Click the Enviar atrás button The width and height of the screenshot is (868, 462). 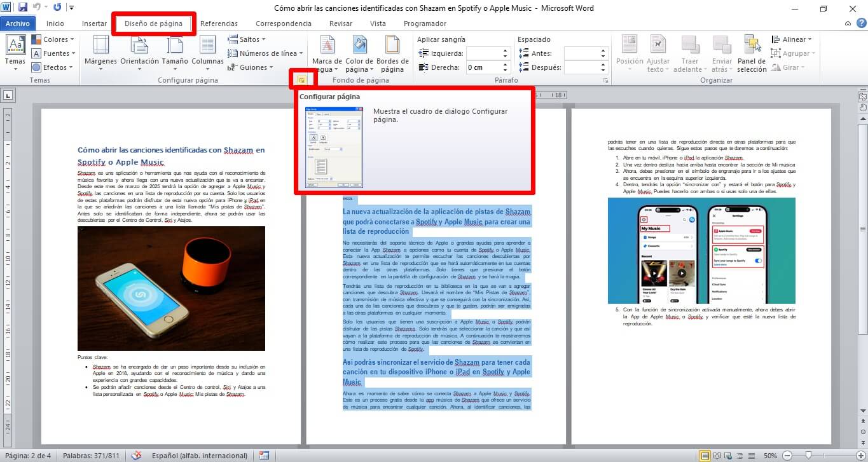[x=722, y=54]
